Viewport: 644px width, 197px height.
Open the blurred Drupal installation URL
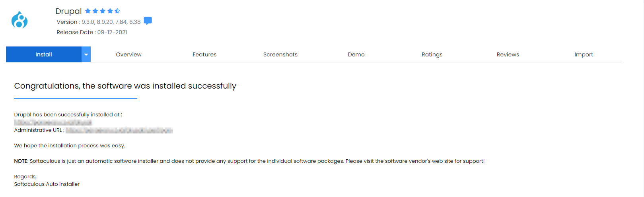(53, 122)
